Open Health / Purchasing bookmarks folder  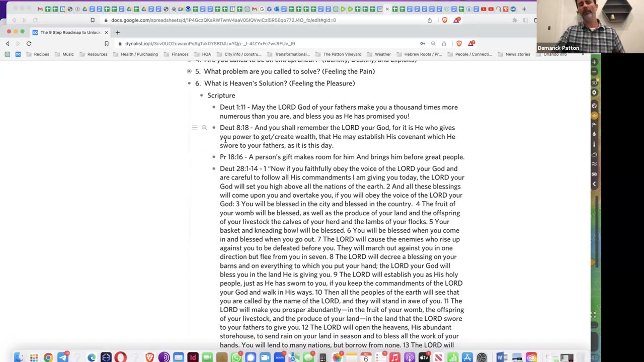pos(135,54)
